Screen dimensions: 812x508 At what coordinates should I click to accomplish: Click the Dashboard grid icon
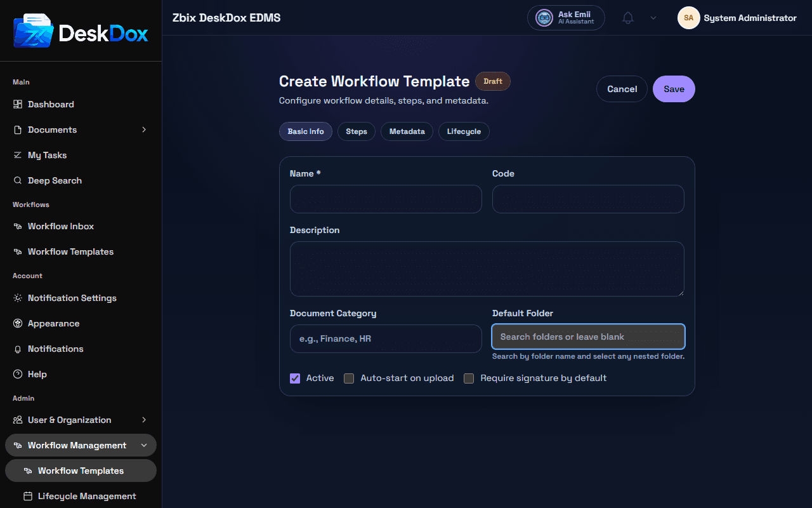18,104
